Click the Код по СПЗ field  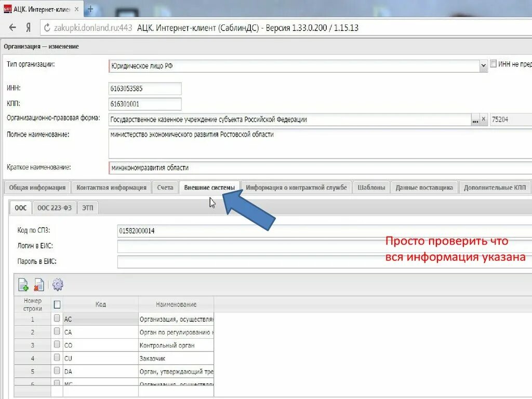pos(324,231)
